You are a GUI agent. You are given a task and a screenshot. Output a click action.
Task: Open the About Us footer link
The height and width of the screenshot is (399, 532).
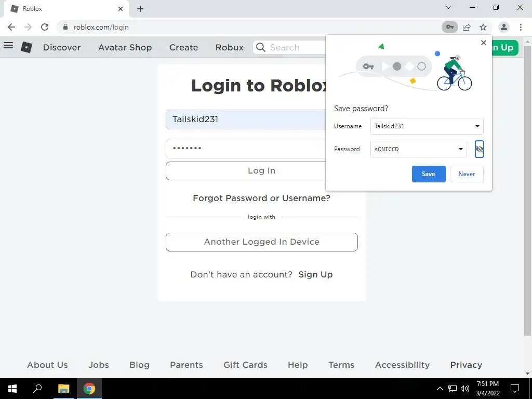[47, 365]
